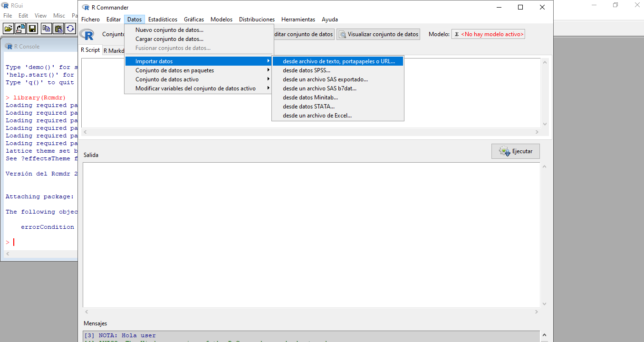Switch to the R Script tab

(x=90, y=50)
